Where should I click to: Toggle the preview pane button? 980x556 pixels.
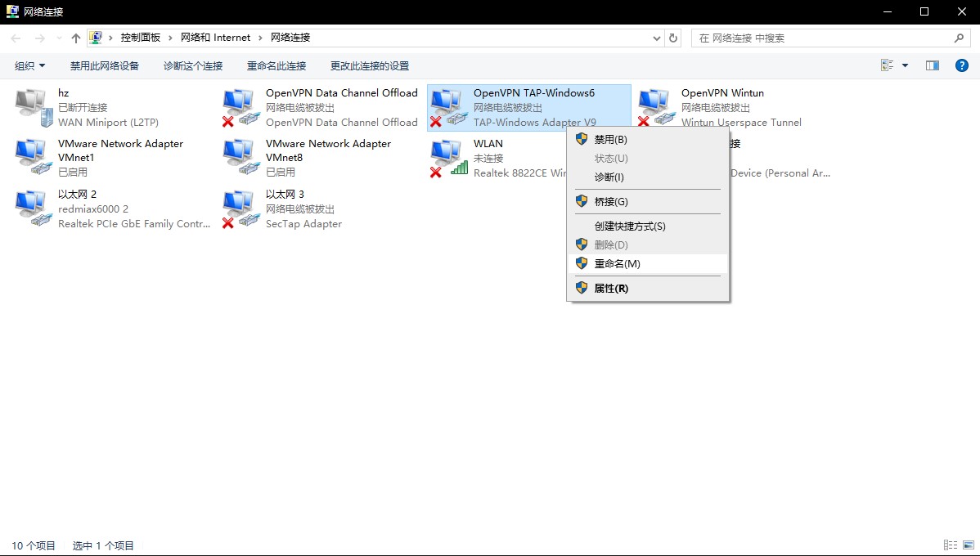point(932,65)
